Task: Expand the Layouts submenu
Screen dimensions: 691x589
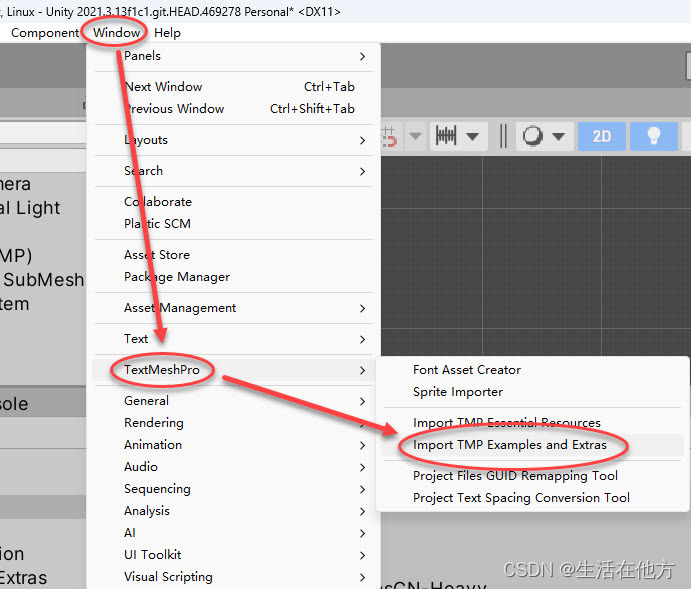Action: click(234, 140)
